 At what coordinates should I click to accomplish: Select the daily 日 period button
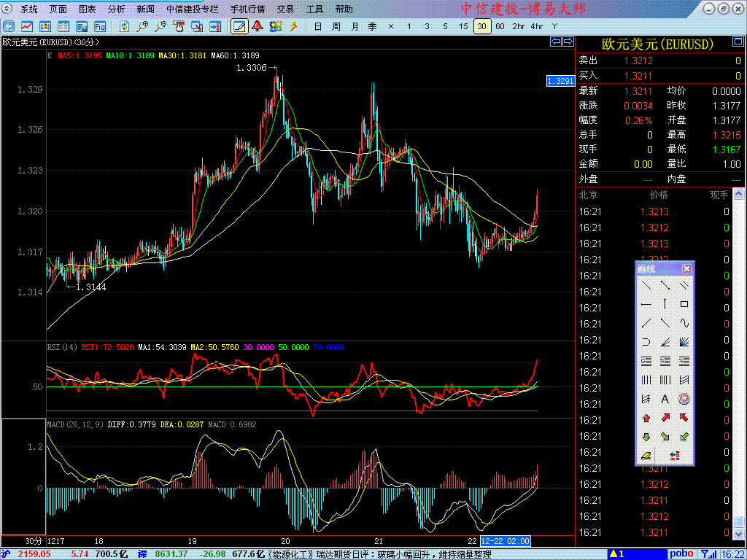pyautogui.click(x=317, y=26)
